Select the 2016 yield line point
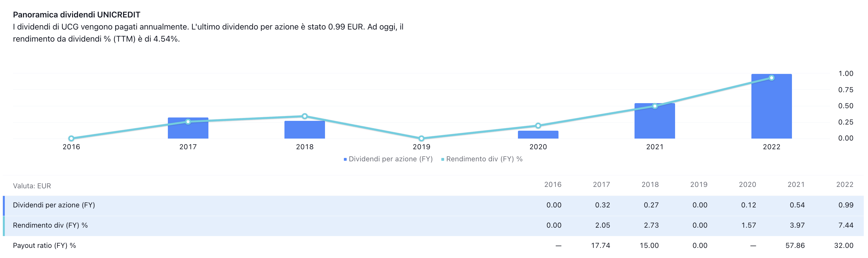This screenshot has width=868, height=258. [x=71, y=138]
